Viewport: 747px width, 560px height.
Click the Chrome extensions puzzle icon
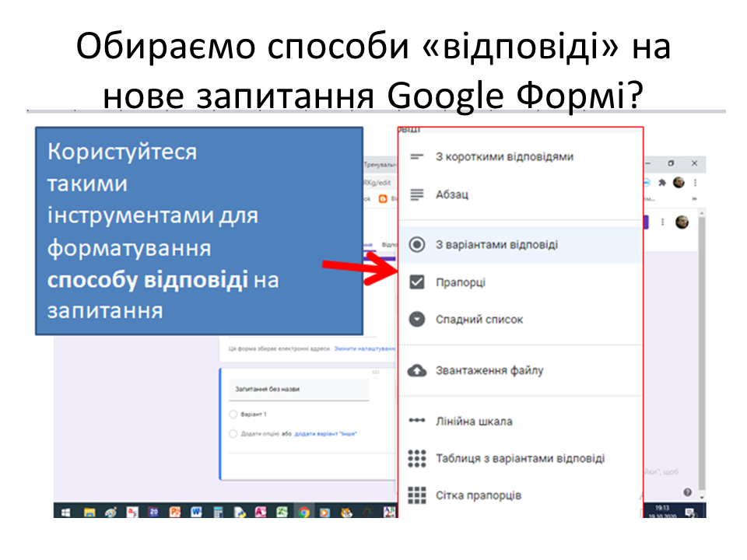coord(662,183)
